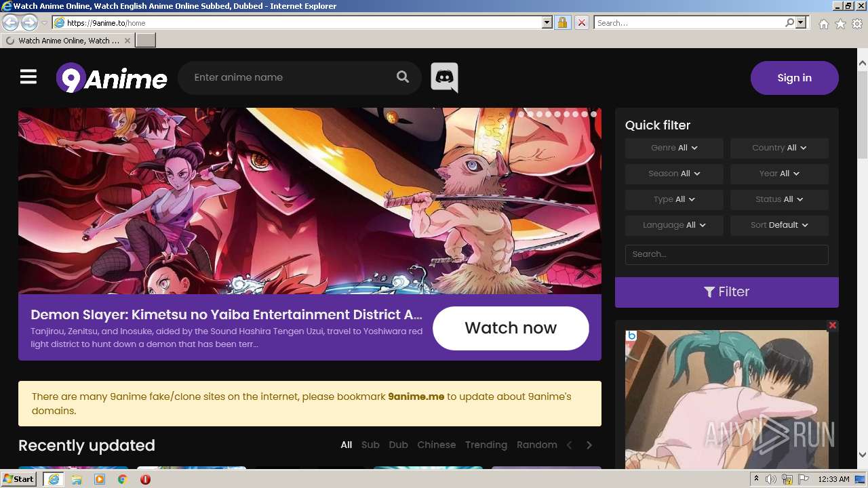Viewport: 868px width, 488px height.
Task: Open the 9anime.me bookmark link
Action: coord(416,396)
